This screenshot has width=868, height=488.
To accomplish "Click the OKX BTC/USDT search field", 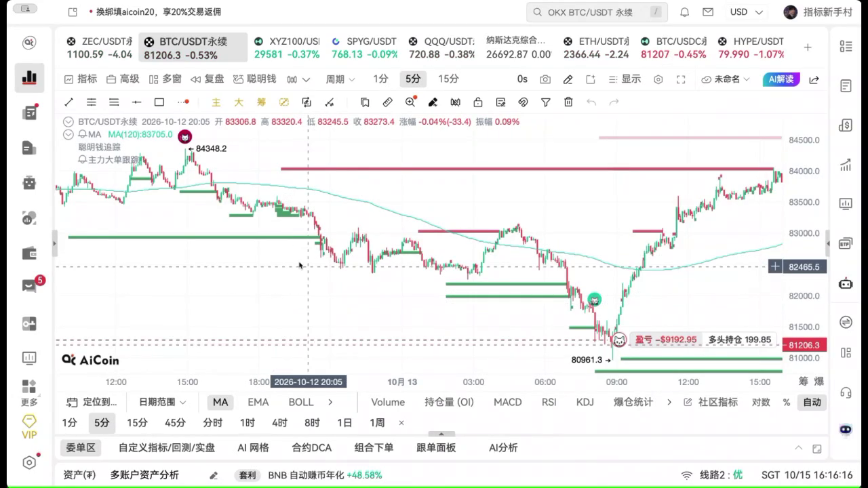I will (597, 12).
